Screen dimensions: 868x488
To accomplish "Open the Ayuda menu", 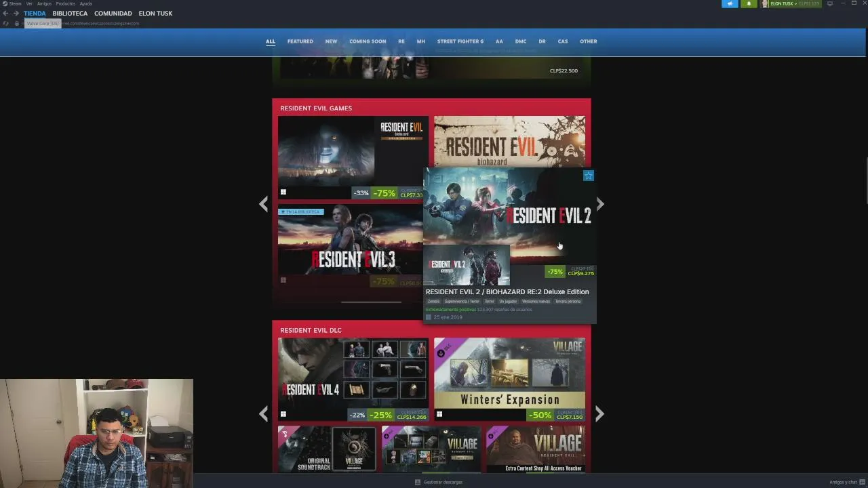I will coord(86,3).
